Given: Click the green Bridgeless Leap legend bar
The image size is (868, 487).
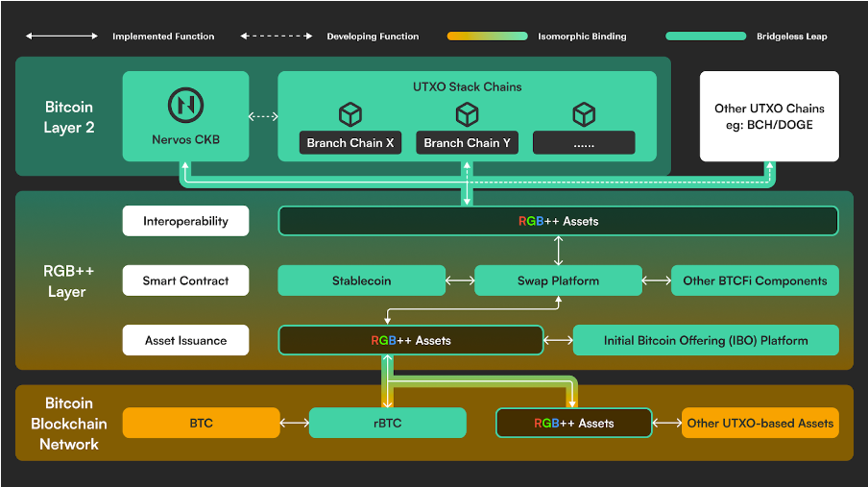Looking at the screenshot, I should [706, 37].
